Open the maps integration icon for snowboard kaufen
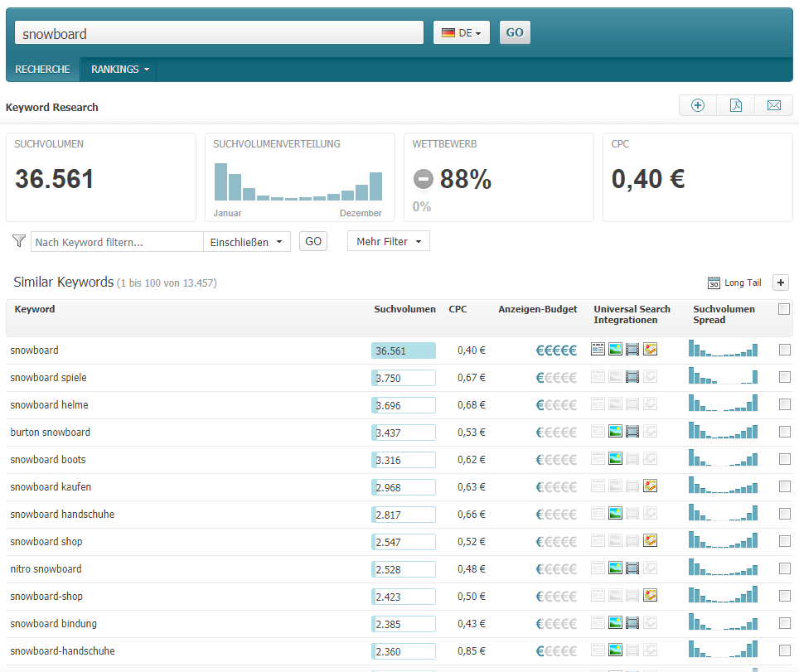The image size is (799, 672). (x=650, y=486)
